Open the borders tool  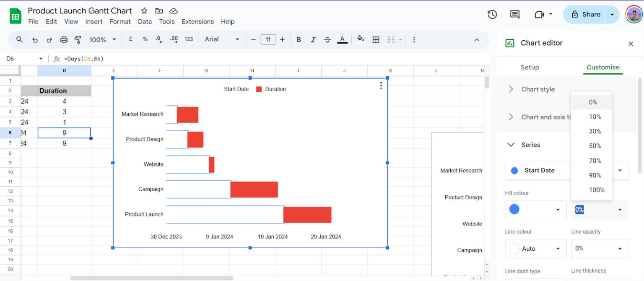pyautogui.click(x=376, y=39)
